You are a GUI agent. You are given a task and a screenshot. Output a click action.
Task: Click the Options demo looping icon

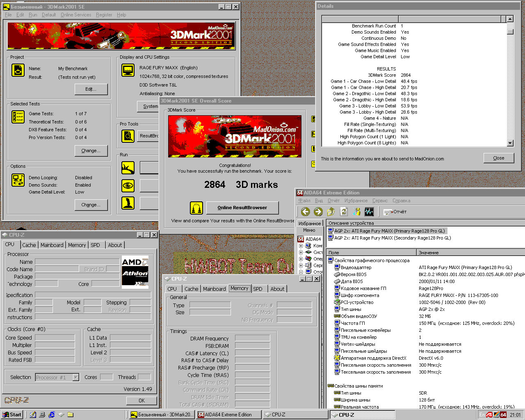[18, 180]
